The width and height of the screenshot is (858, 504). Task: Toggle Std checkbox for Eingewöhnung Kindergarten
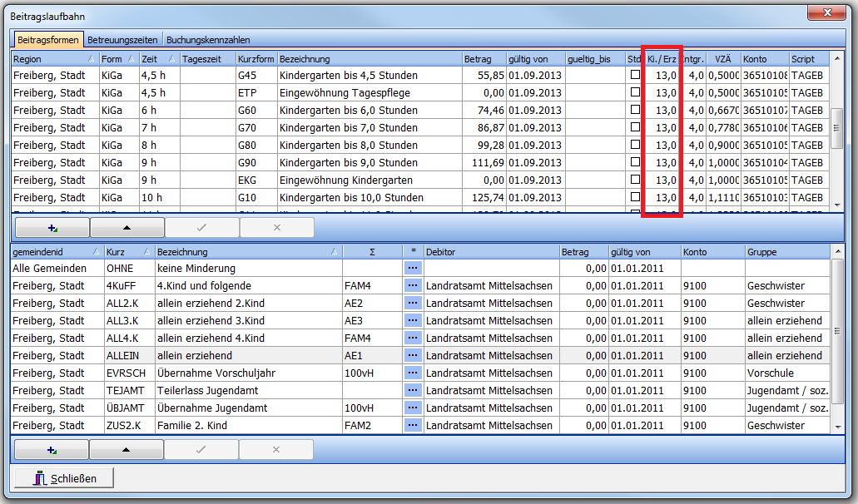pyautogui.click(x=635, y=180)
